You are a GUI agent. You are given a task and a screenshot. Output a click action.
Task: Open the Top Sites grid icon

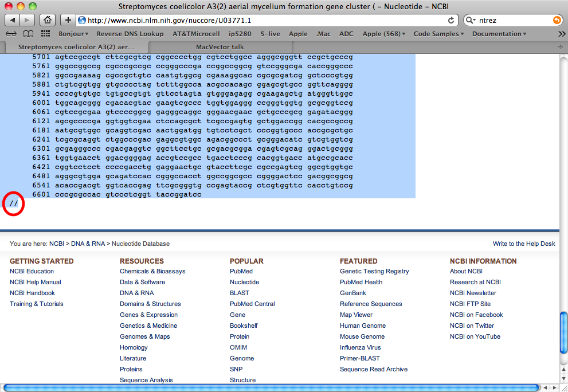(45, 34)
